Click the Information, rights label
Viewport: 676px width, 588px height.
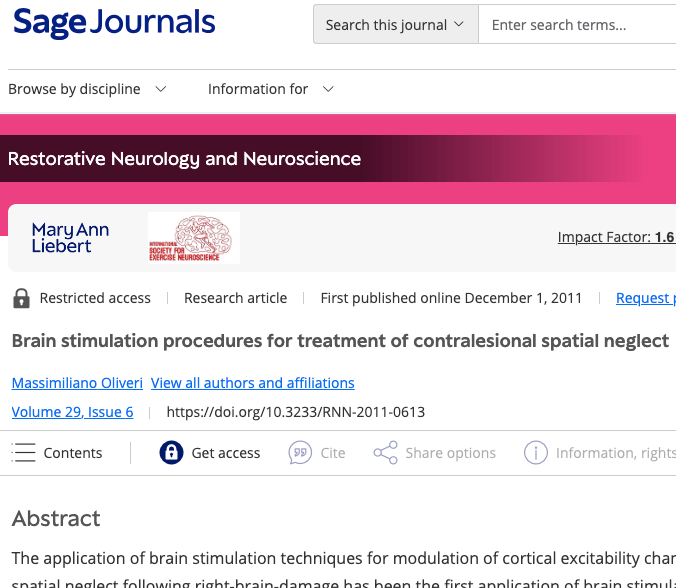click(x=616, y=453)
